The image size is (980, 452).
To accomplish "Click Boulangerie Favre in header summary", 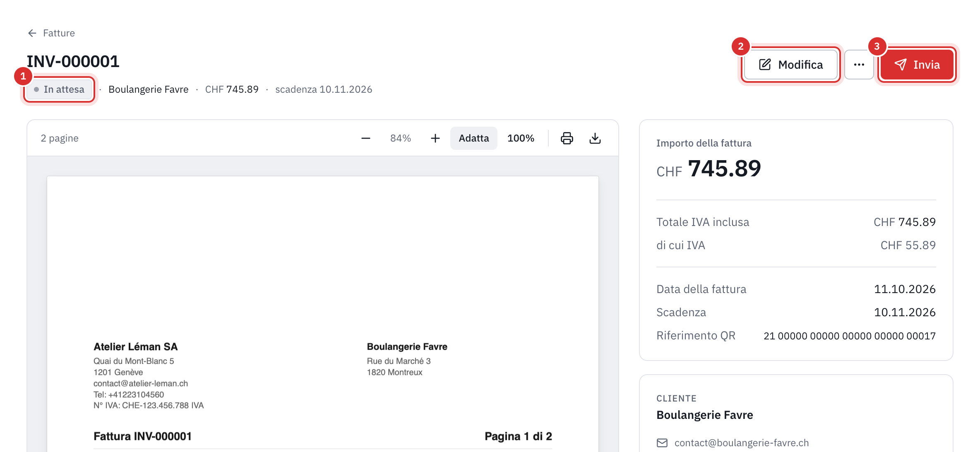I will 149,89.
